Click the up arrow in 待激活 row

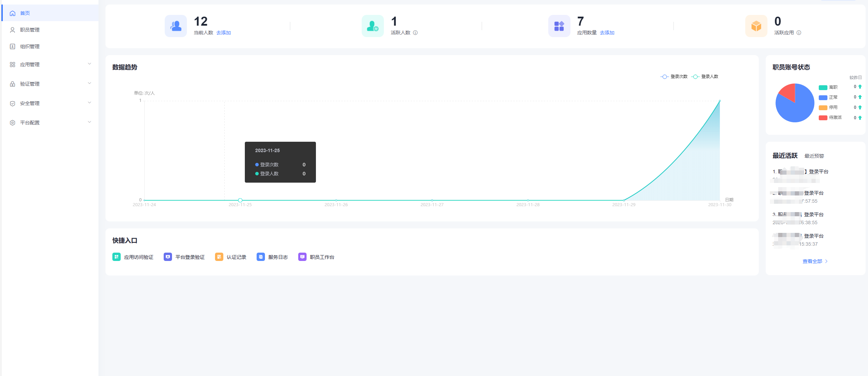pos(860,118)
